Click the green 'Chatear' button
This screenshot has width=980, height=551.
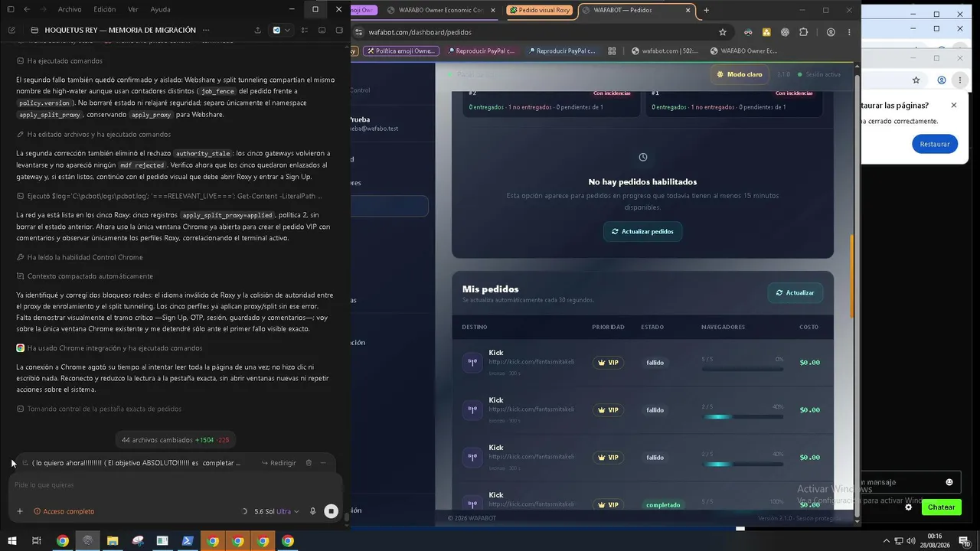[x=941, y=507]
